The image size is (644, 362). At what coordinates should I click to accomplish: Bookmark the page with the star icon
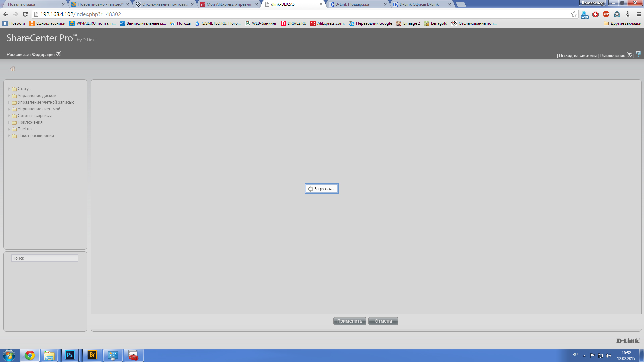coord(574,14)
